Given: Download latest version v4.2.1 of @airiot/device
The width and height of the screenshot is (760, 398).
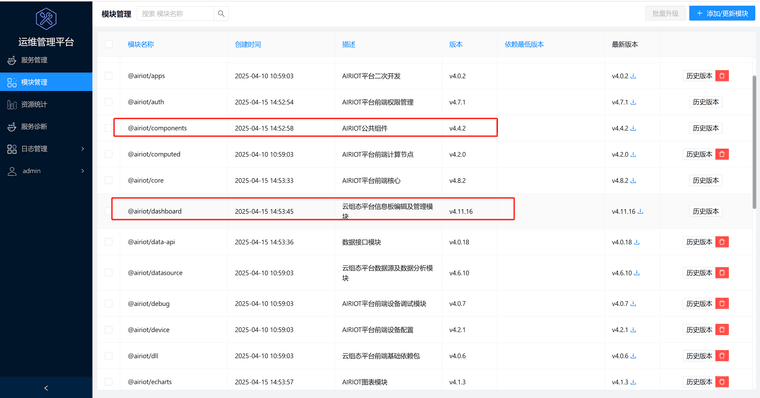Looking at the screenshot, I should (x=633, y=330).
